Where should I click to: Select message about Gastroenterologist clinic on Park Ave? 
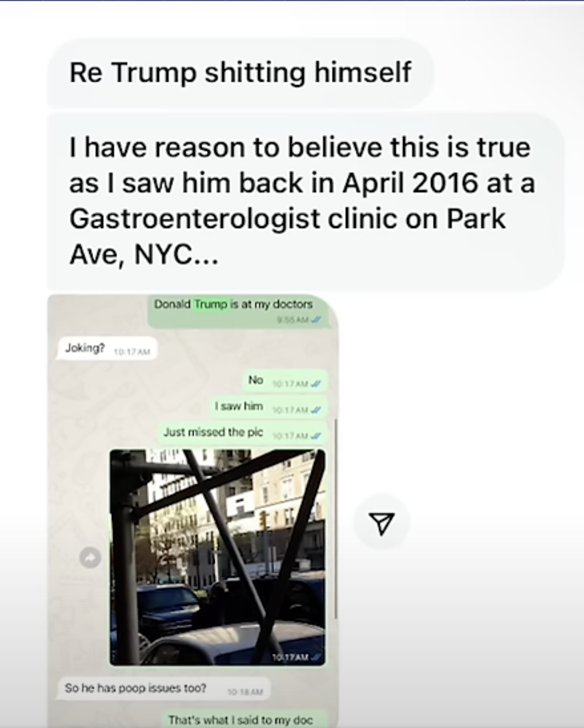pos(306,201)
